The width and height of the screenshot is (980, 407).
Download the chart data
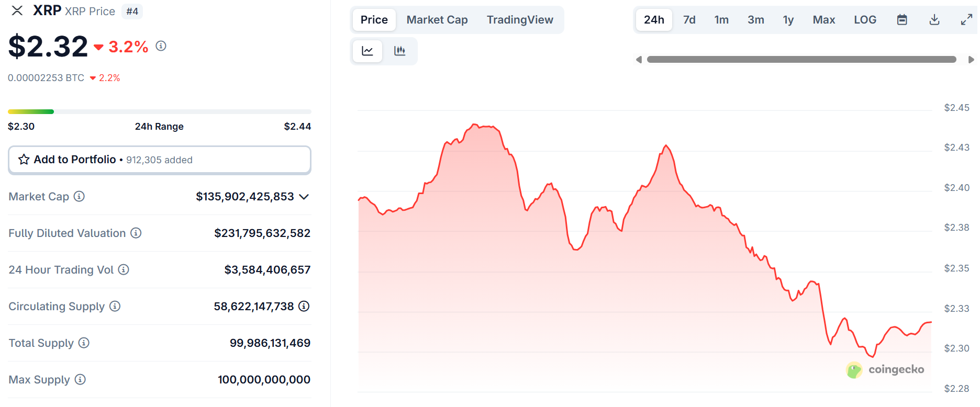[x=934, y=20]
